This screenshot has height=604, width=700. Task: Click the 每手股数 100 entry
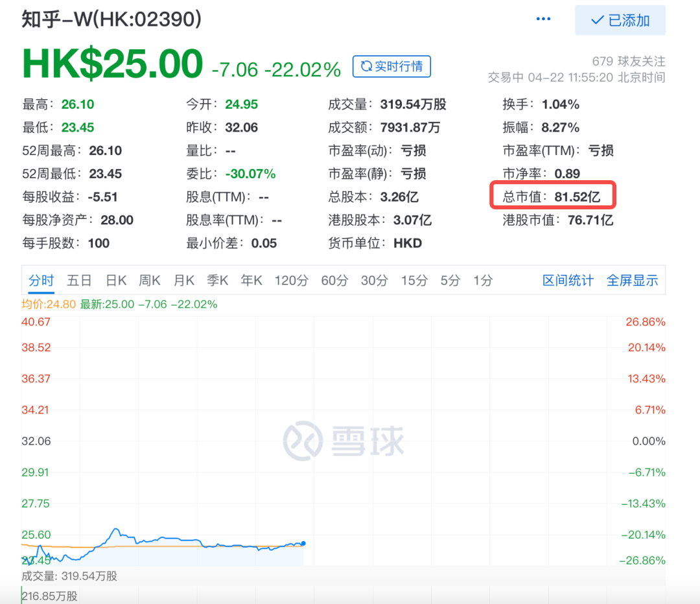point(65,243)
